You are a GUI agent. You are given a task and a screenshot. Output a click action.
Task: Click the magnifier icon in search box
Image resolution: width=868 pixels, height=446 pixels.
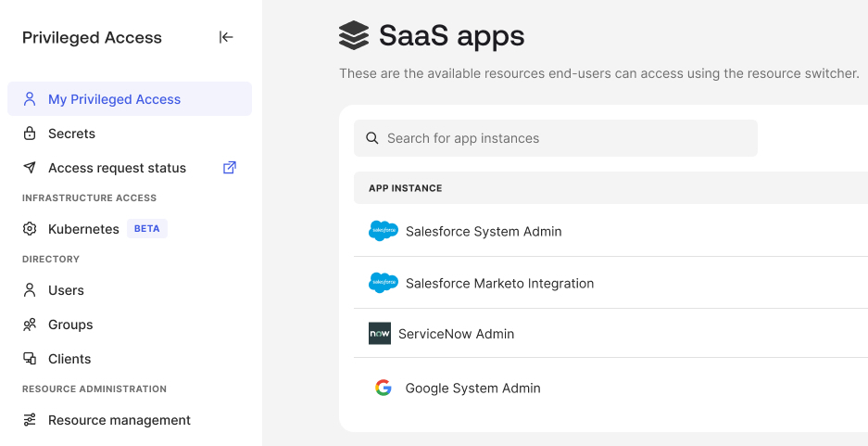point(372,138)
